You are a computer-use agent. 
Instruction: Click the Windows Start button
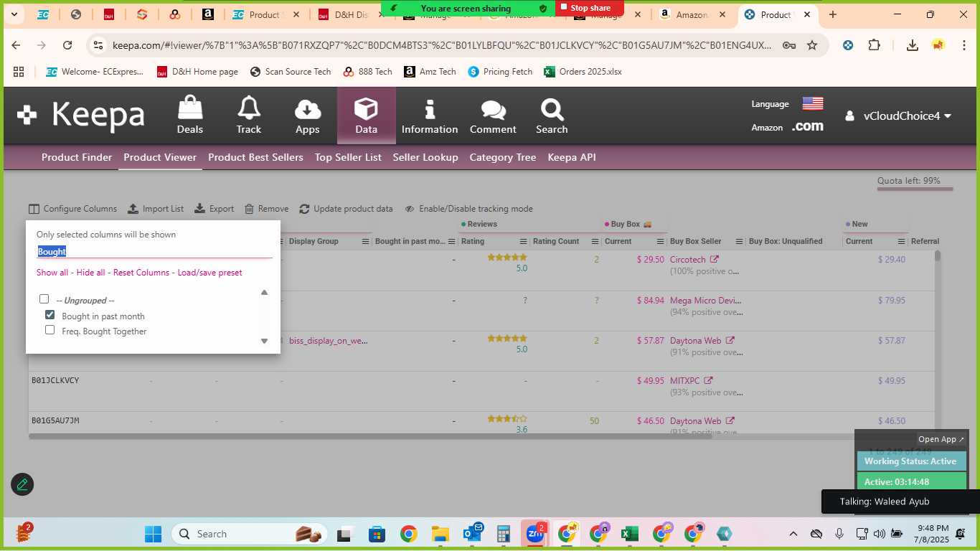click(x=153, y=534)
